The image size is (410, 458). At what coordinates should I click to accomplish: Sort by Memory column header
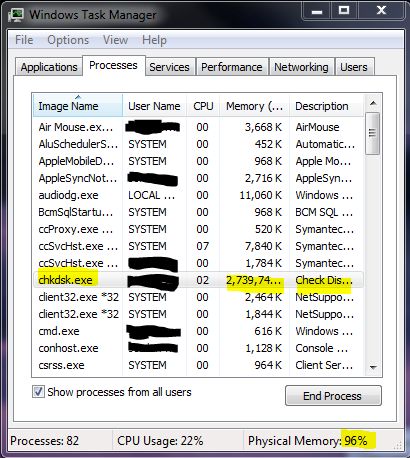pyautogui.click(x=254, y=106)
